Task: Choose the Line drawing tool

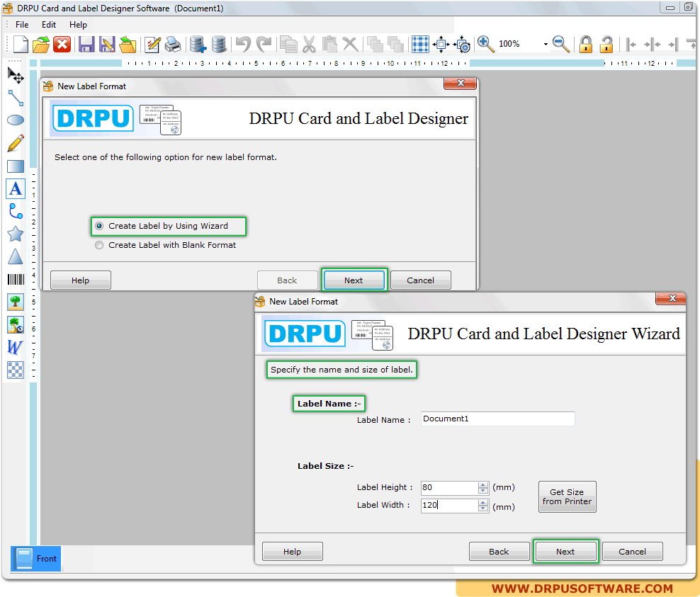Action: coord(16,98)
